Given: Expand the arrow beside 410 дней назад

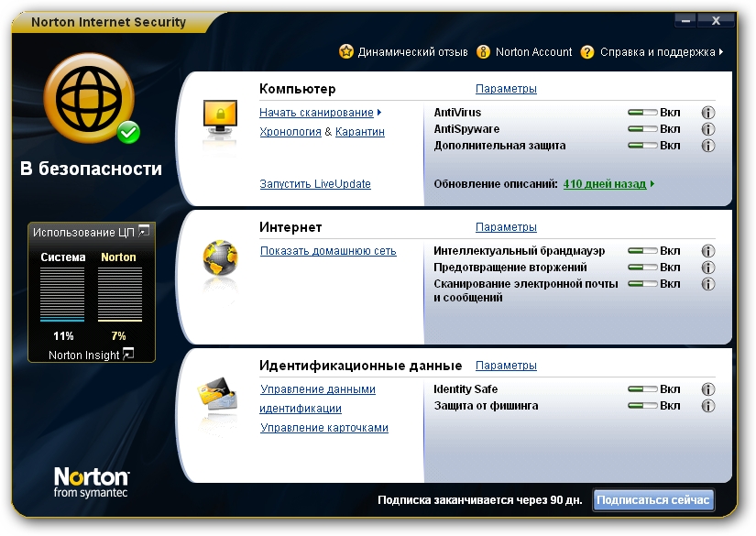Looking at the screenshot, I should [x=652, y=183].
